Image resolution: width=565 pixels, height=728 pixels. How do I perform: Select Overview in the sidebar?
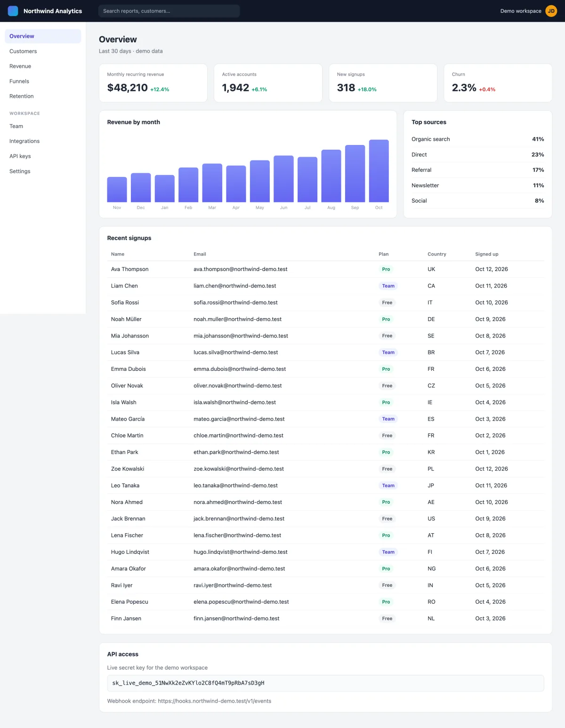pos(43,36)
